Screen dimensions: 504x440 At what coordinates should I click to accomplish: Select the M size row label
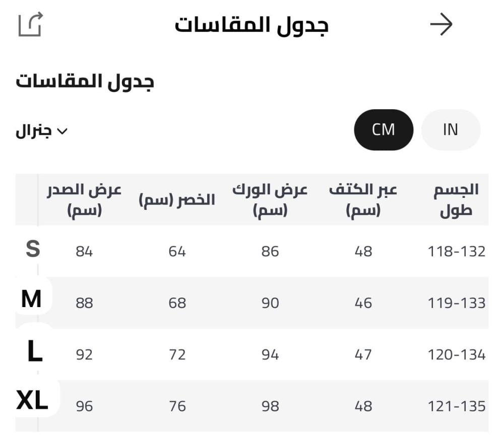pos(31,300)
